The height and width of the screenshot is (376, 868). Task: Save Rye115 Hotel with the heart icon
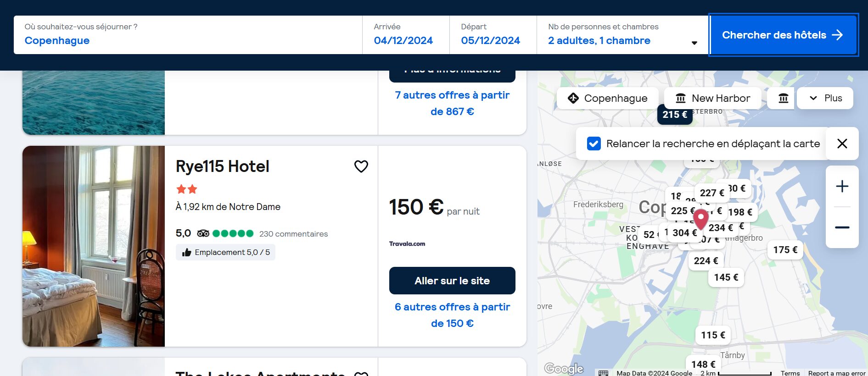tap(361, 166)
